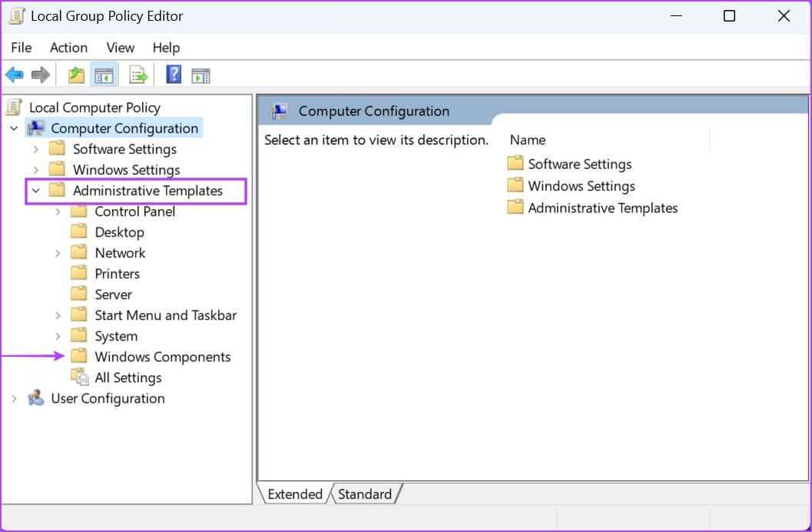This screenshot has height=532, width=812.
Task: Click Windows Settings folder icon in the right pane
Action: [515, 185]
